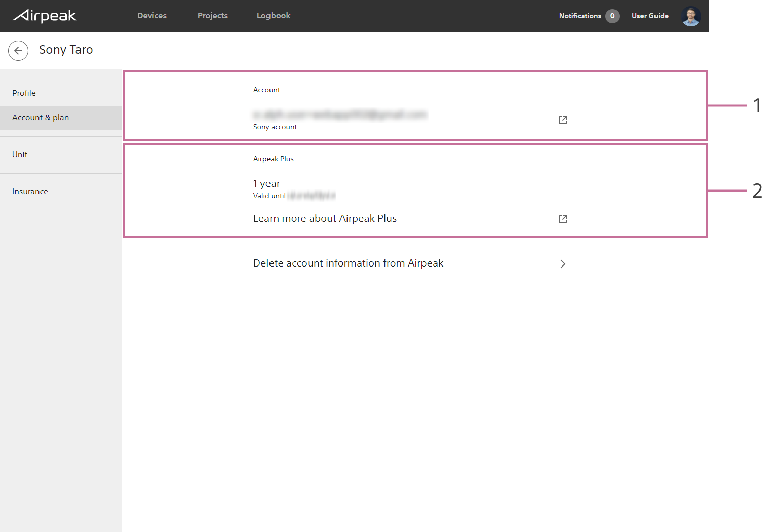Click the 'Sony Taro' page title
770x532 pixels.
coord(66,50)
